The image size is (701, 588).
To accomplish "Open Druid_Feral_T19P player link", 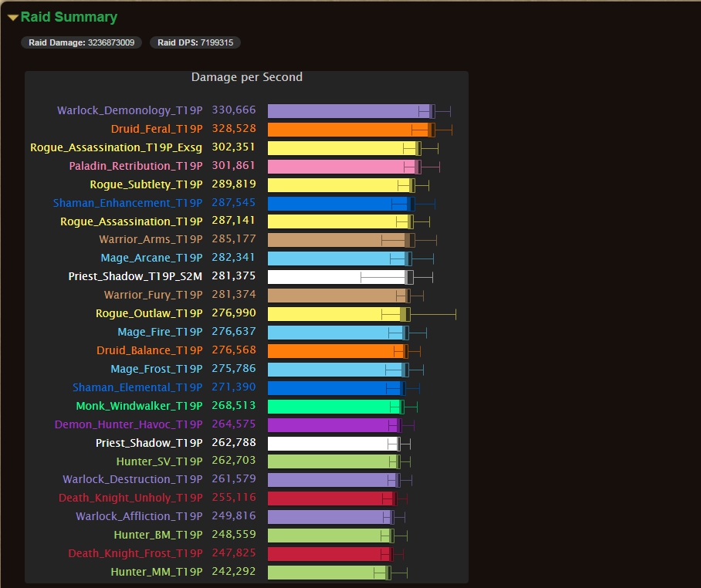I will click(156, 129).
